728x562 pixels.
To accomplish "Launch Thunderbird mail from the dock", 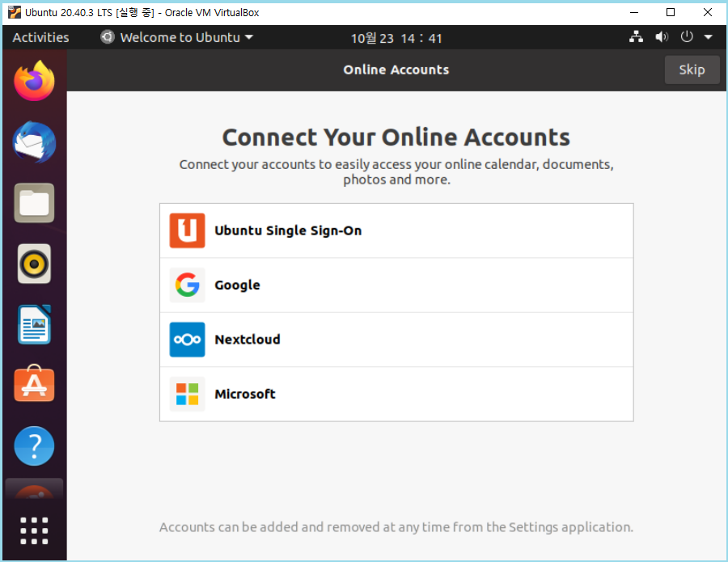I will click(x=34, y=142).
